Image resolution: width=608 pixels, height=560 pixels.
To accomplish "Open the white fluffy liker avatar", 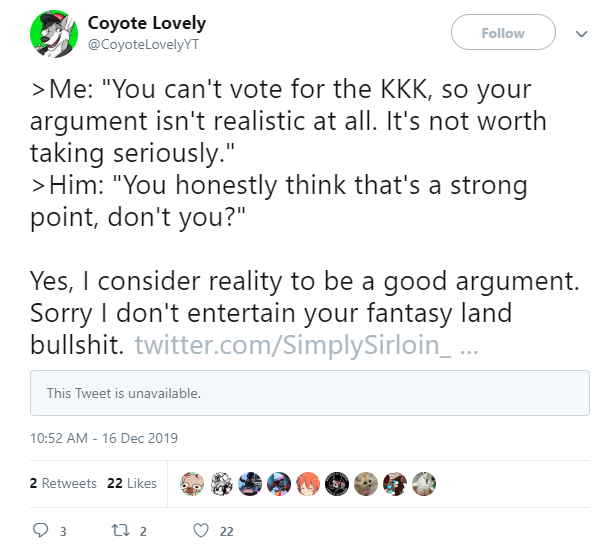I will [424, 484].
